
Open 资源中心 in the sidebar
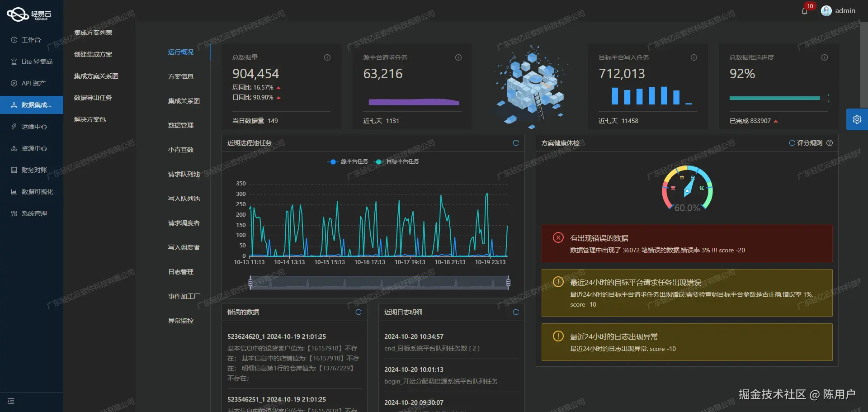pos(32,148)
